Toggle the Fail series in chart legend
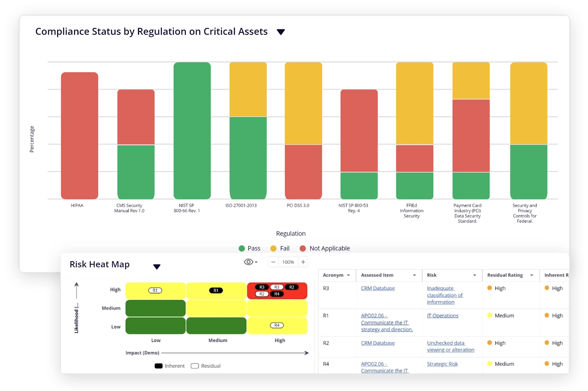The height and width of the screenshot is (391, 588). (273, 248)
